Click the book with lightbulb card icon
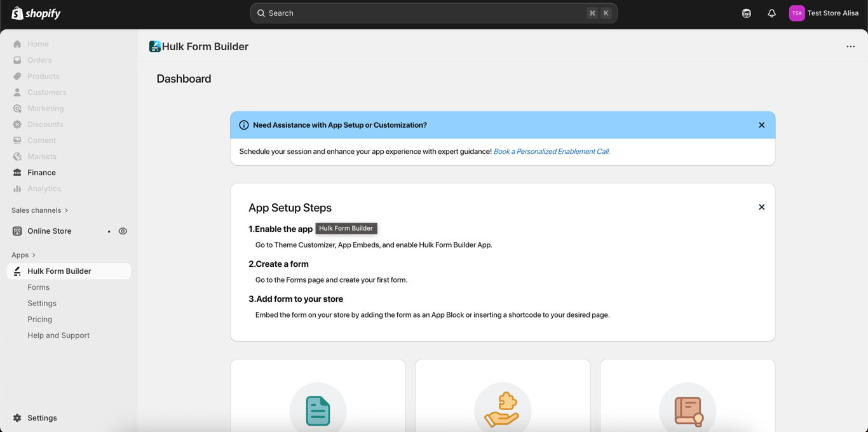 click(688, 410)
